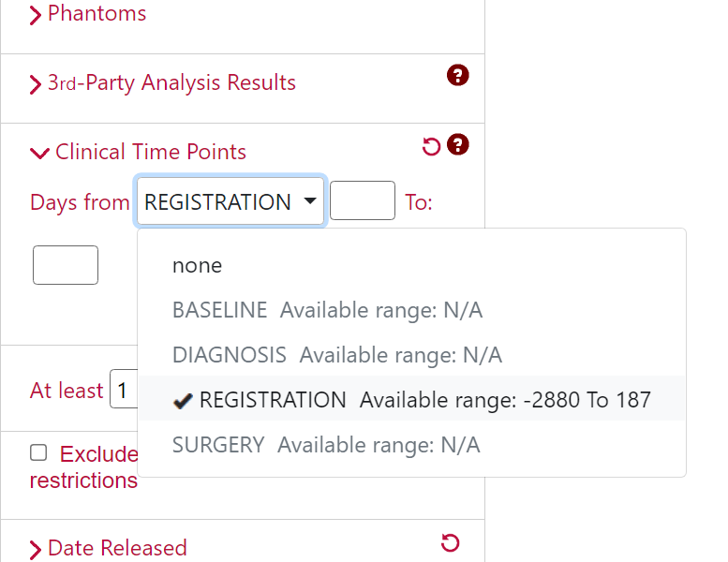Select REGISTRATION range -2880 To 187 option
Screen dimensions: 728x562
tap(412, 400)
